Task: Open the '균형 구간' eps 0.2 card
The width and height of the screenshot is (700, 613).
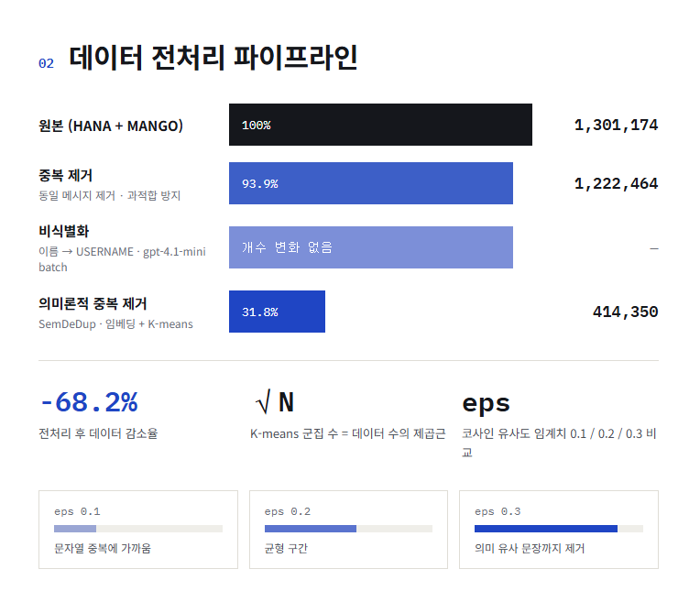Action: (x=349, y=530)
